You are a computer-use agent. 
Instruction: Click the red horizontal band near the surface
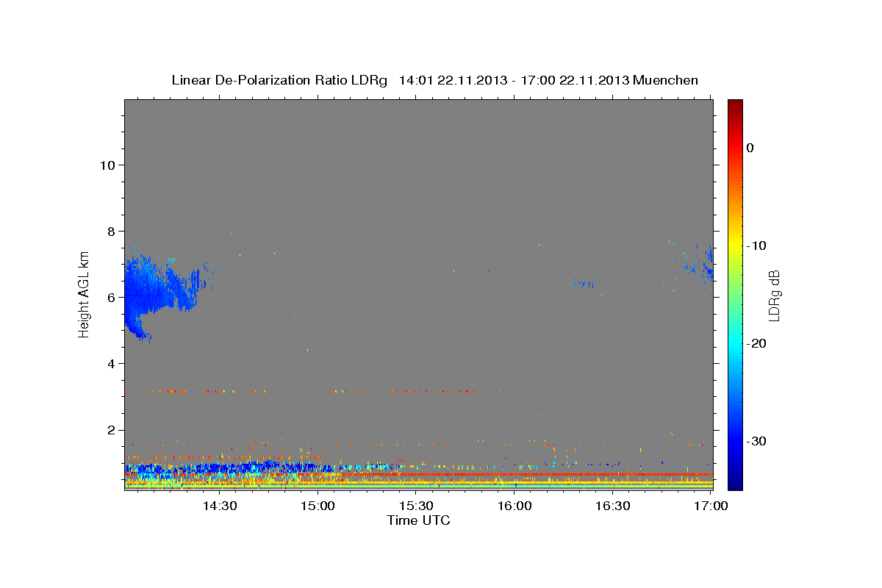click(418, 475)
